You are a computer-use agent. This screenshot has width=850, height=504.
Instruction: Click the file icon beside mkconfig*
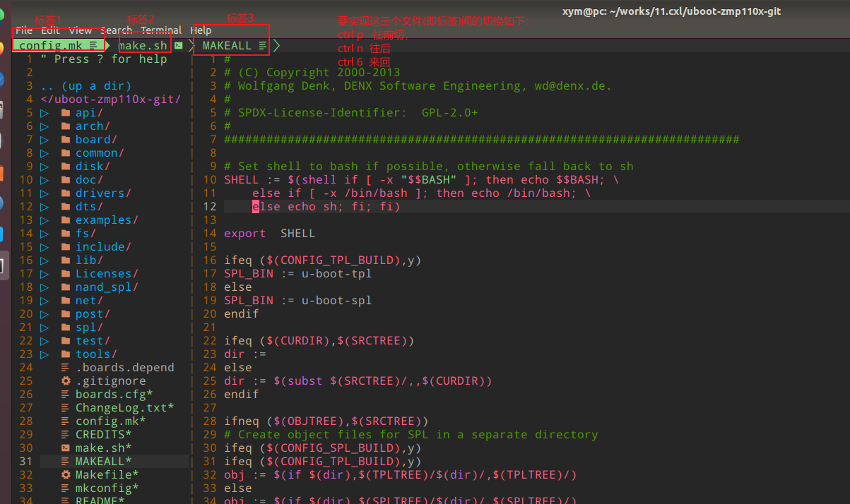pos(66,488)
